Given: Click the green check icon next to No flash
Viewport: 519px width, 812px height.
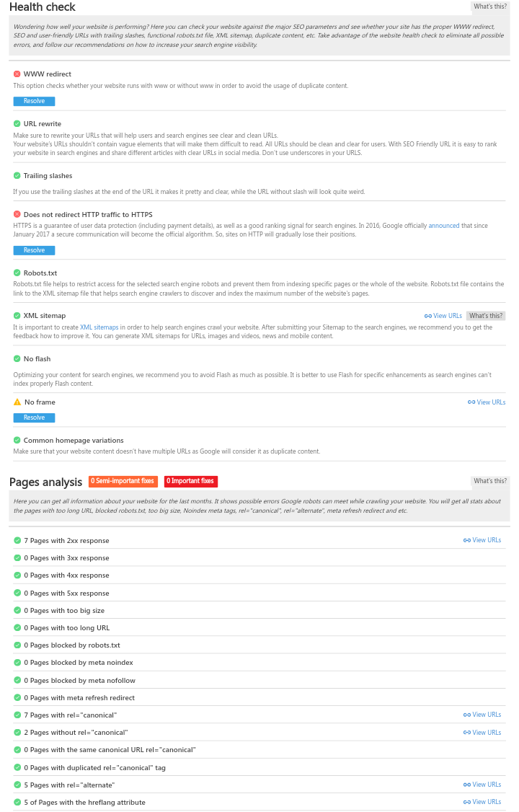Looking at the screenshot, I should (17, 358).
